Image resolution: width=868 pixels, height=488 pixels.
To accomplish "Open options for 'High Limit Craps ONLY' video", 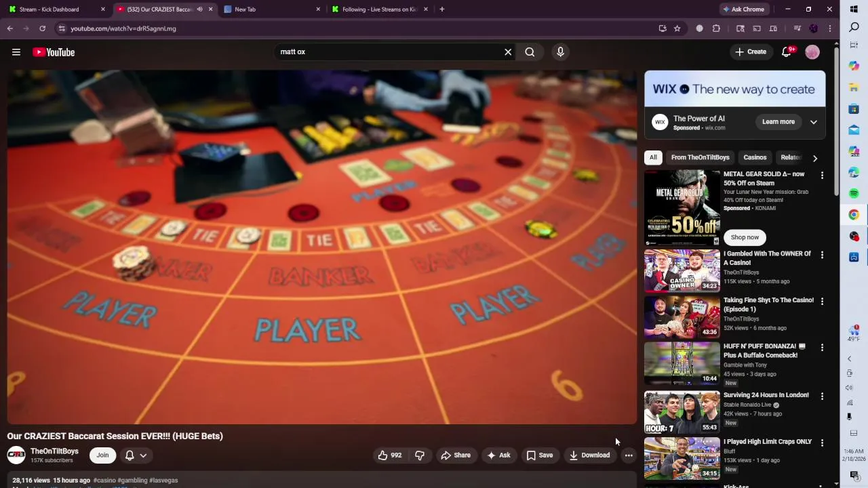I will [x=822, y=443].
